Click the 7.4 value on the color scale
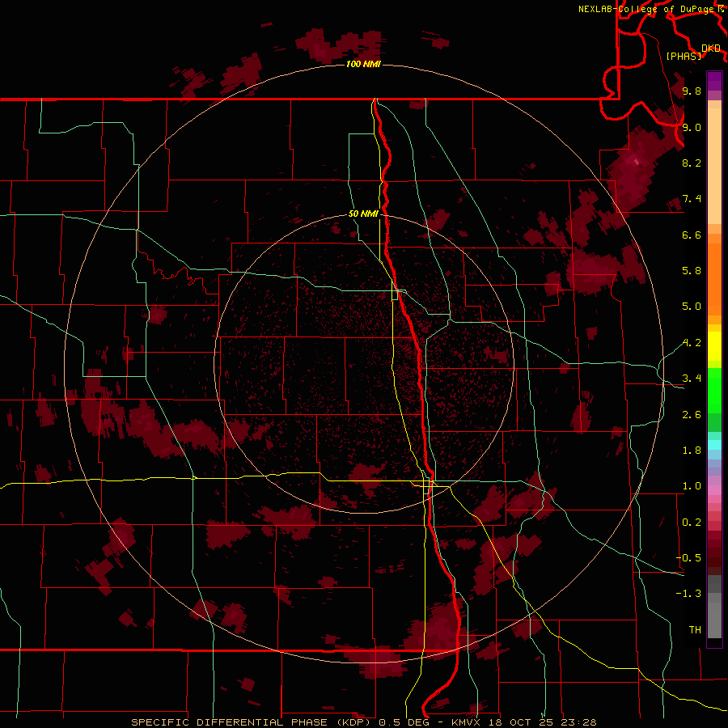This screenshot has height=728, width=728. pos(692,199)
